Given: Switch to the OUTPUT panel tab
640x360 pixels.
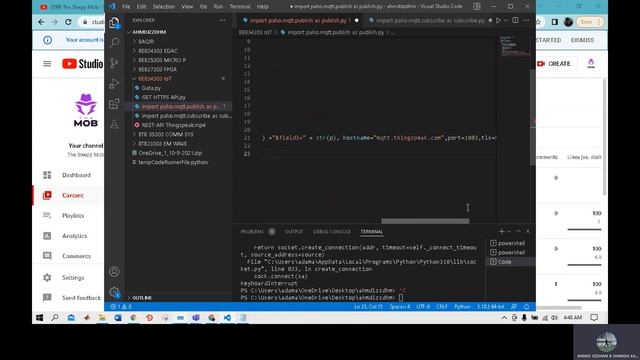Looking at the screenshot, I should click(293, 231).
